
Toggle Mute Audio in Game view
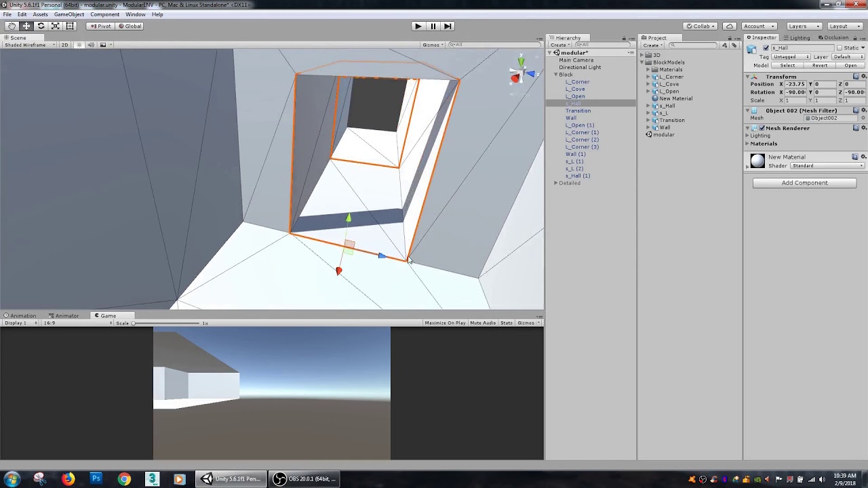point(483,323)
